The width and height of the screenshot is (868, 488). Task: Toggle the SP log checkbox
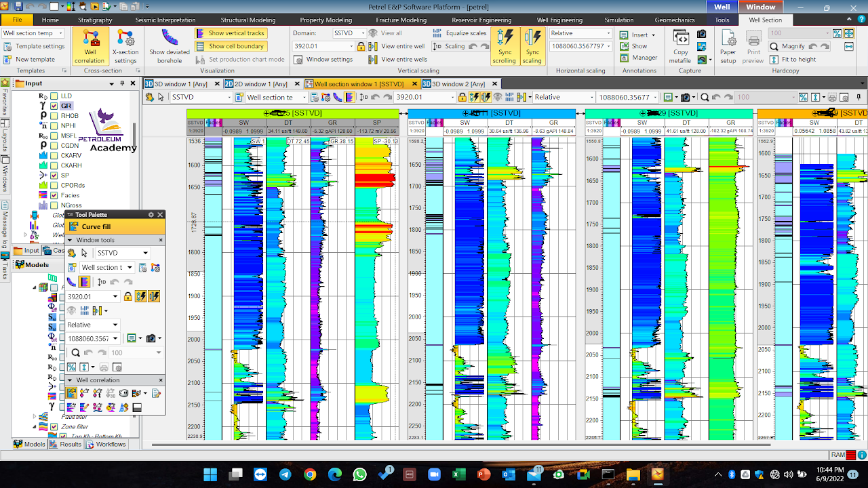click(54, 175)
